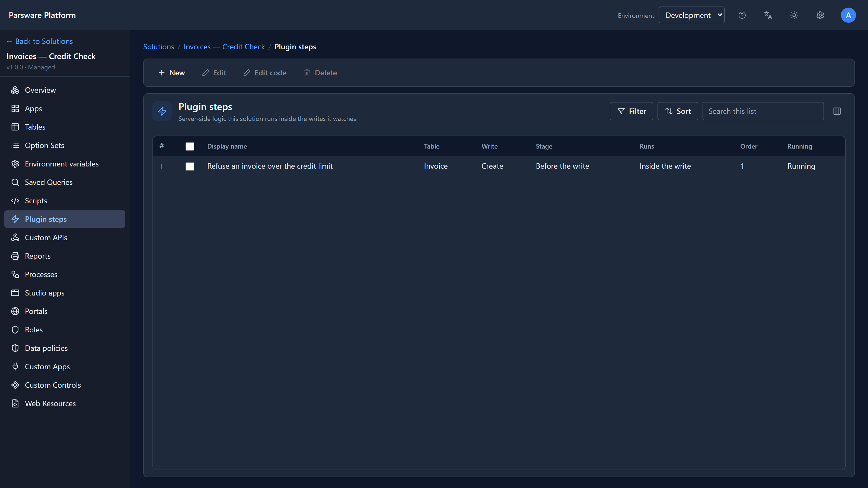Click the Web Resources file icon
The width and height of the screenshot is (868, 488).
(x=15, y=403)
